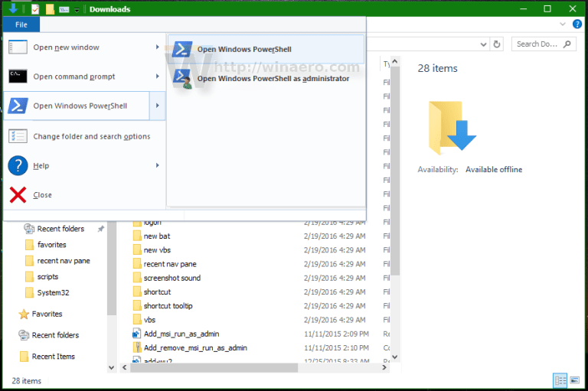Select Open Windows PowerShell in left menu

pyautogui.click(x=77, y=106)
